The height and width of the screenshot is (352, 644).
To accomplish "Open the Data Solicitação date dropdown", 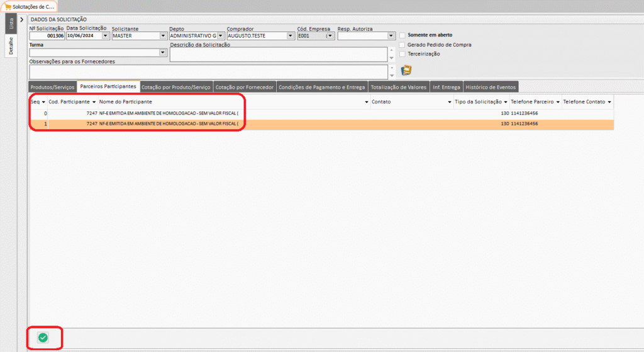I will [105, 36].
